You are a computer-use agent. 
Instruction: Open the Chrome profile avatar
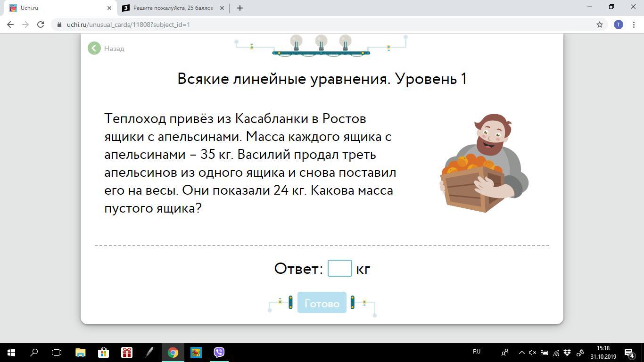[x=619, y=25]
